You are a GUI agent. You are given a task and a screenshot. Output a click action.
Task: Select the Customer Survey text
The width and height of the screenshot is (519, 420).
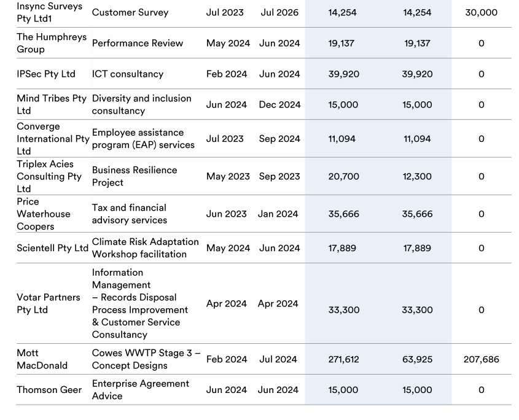pyautogui.click(x=130, y=12)
